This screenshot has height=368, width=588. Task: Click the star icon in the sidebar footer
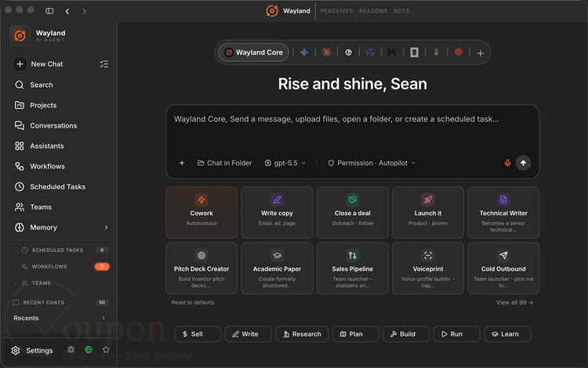click(106, 350)
